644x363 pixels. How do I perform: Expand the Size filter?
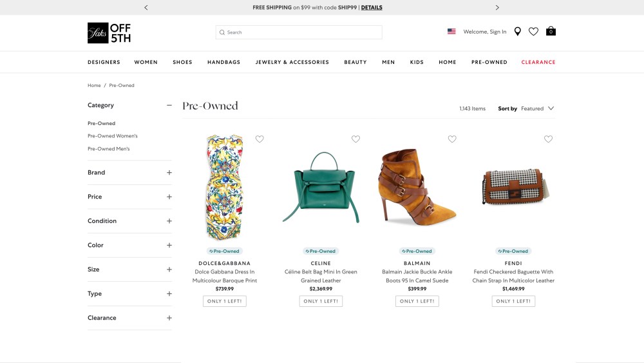coord(169,270)
